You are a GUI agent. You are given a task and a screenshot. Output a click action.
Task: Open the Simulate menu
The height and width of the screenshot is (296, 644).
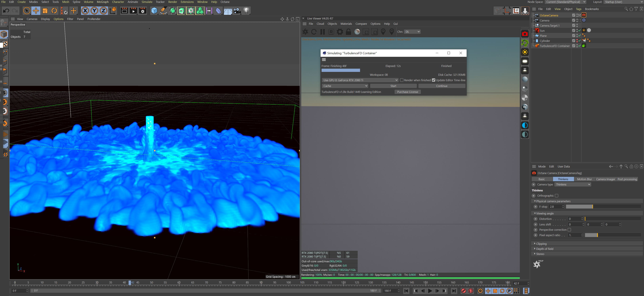point(147,2)
